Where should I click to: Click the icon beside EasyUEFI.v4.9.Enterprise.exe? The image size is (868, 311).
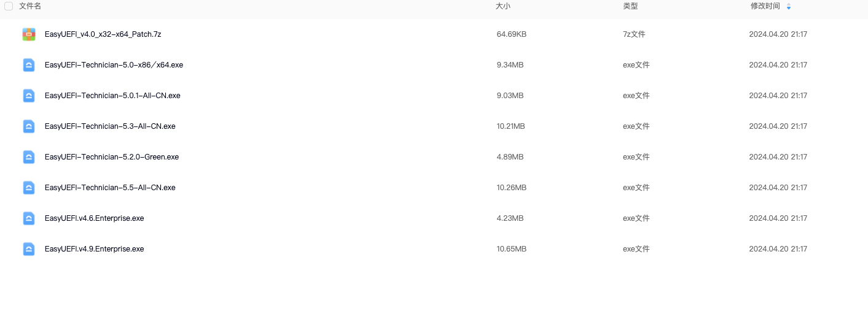click(29, 249)
